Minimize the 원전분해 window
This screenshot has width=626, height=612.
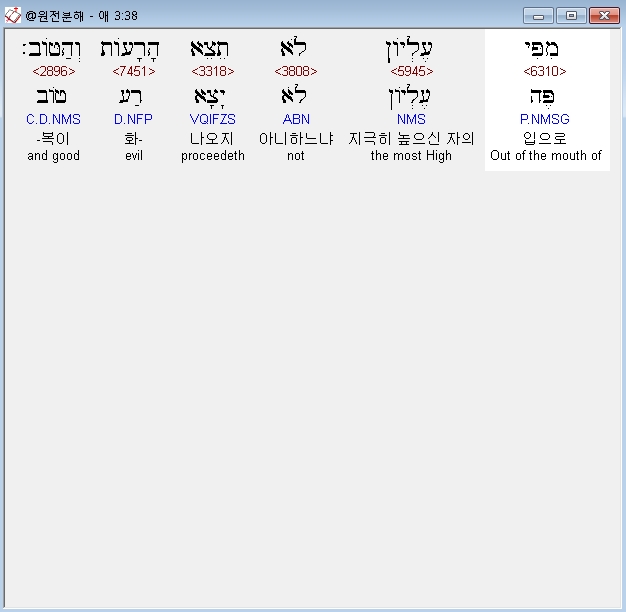click(538, 16)
